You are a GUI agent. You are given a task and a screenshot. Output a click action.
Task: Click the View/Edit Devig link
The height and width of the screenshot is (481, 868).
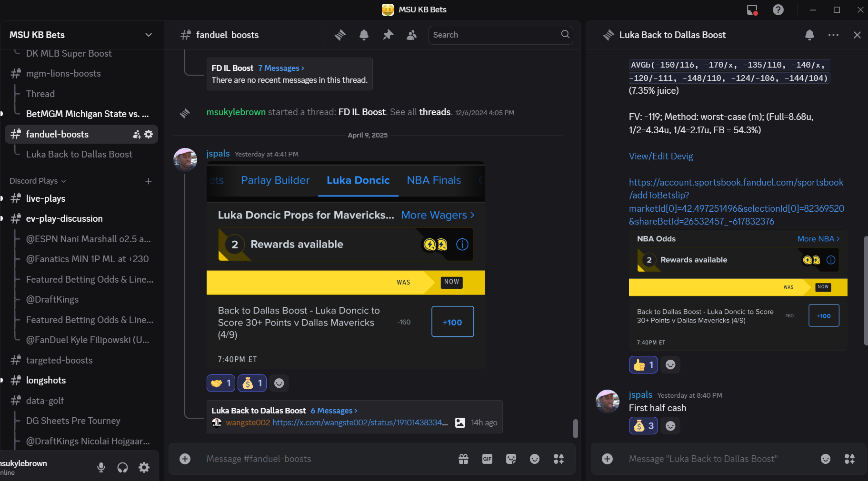click(x=660, y=156)
